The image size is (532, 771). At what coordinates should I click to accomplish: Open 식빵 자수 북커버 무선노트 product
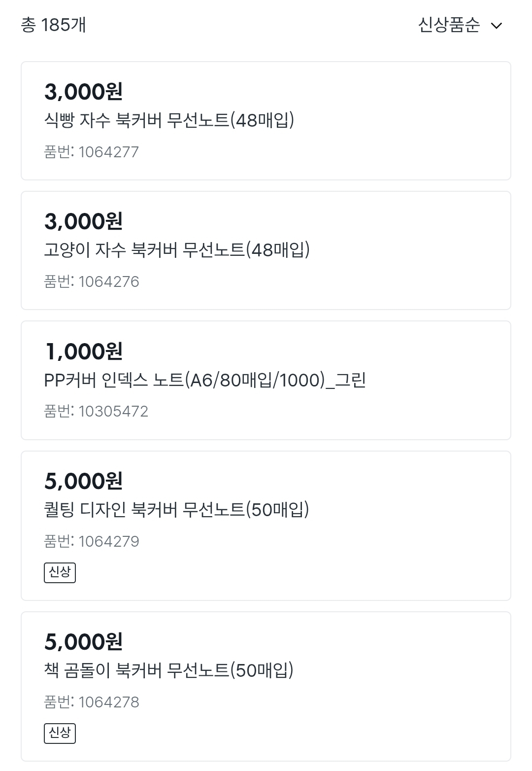pyautogui.click(x=169, y=120)
